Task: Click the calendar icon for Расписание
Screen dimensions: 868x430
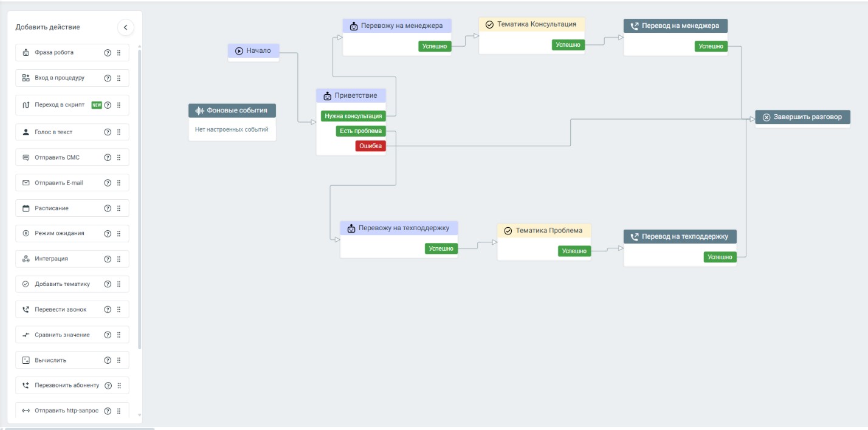Action: [26, 208]
